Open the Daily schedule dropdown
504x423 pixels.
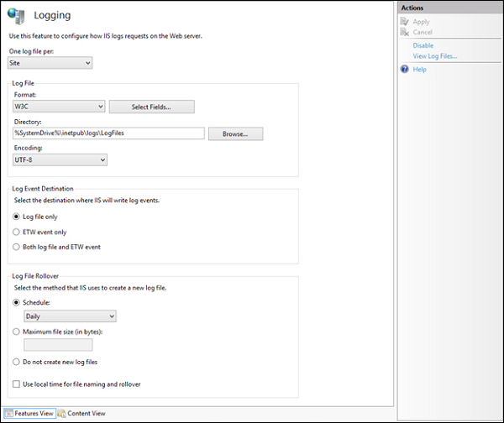pyautogui.click(x=70, y=316)
